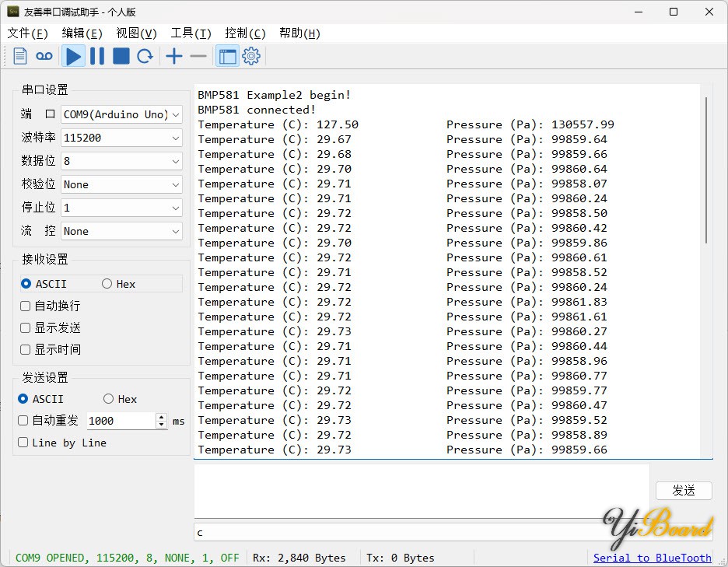Screen dimensions: 728x567
Task: Click the refresh/reset toolbar icon
Action: pyautogui.click(x=145, y=55)
